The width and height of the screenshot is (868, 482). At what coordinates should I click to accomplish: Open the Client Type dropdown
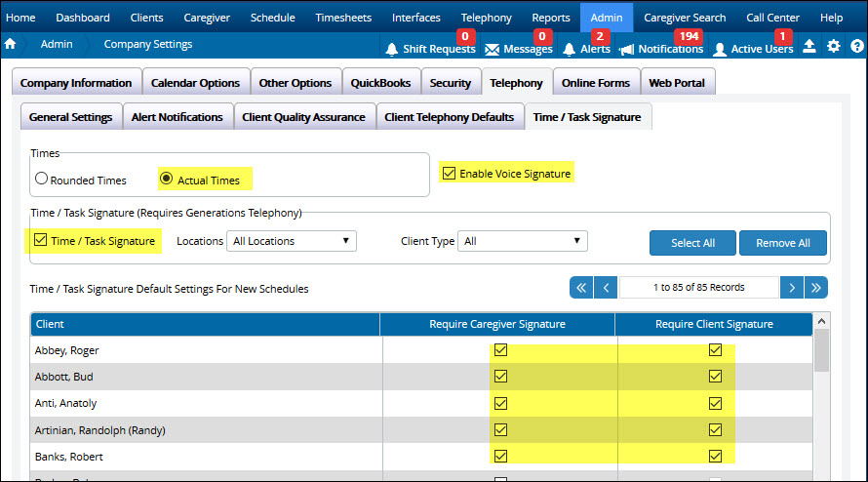pos(522,241)
